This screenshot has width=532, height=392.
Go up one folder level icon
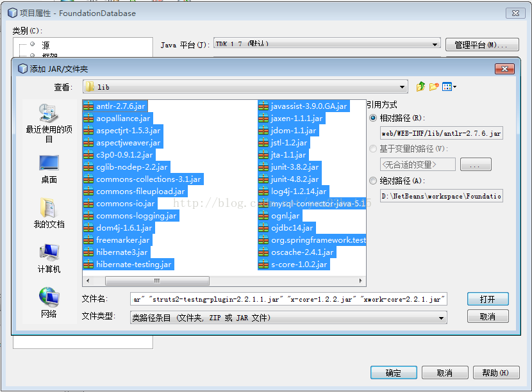click(420, 87)
